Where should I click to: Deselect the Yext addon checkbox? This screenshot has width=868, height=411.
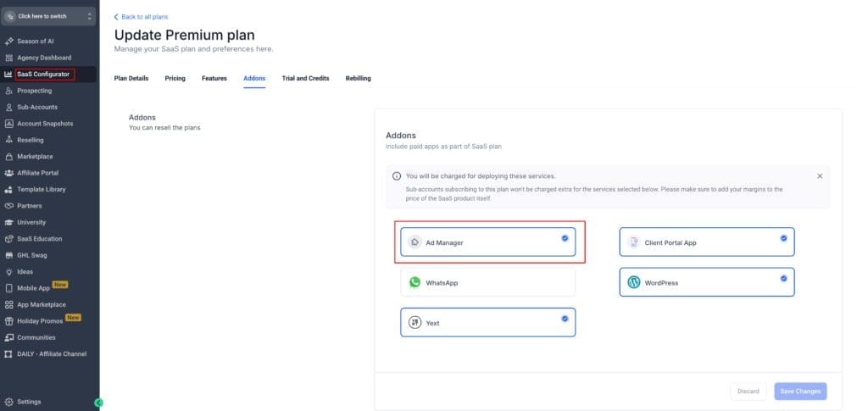[x=565, y=319]
